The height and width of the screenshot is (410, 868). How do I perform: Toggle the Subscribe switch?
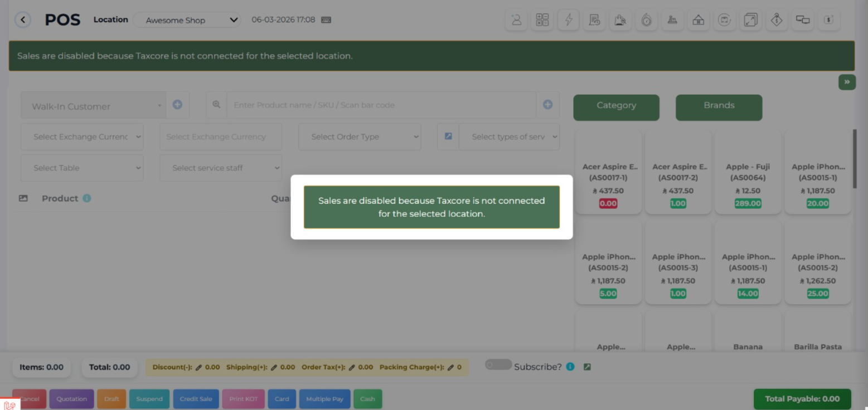(498, 365)
